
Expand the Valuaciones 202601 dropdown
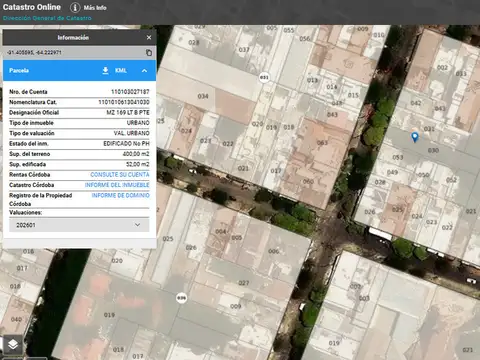tap(79, 225)
